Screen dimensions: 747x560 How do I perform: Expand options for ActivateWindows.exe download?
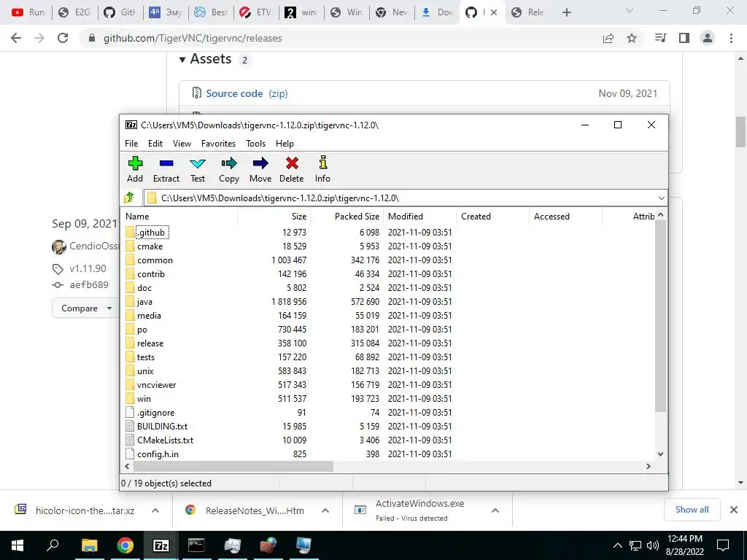[x=495, y=510]
